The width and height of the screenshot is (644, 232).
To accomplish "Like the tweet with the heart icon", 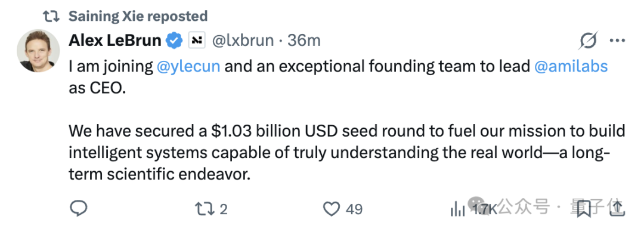I will pyautogui.click(x=332, y=209).
